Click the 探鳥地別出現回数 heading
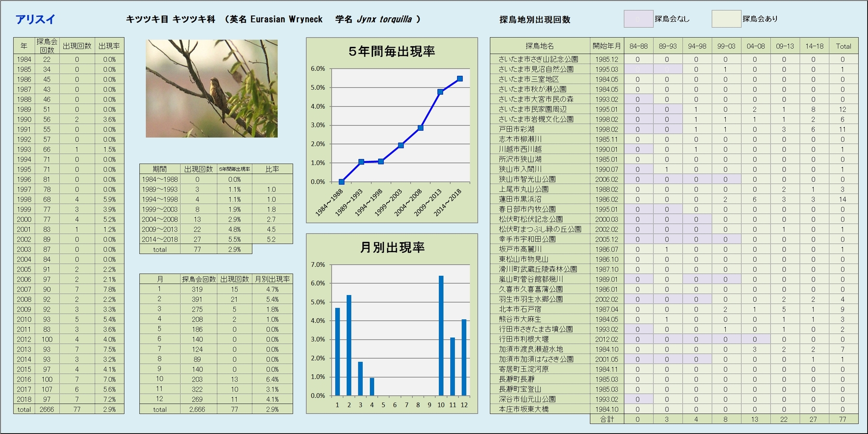Image resolution: width=868 pixels, height=434 pixels. click(x=535, y=19)
